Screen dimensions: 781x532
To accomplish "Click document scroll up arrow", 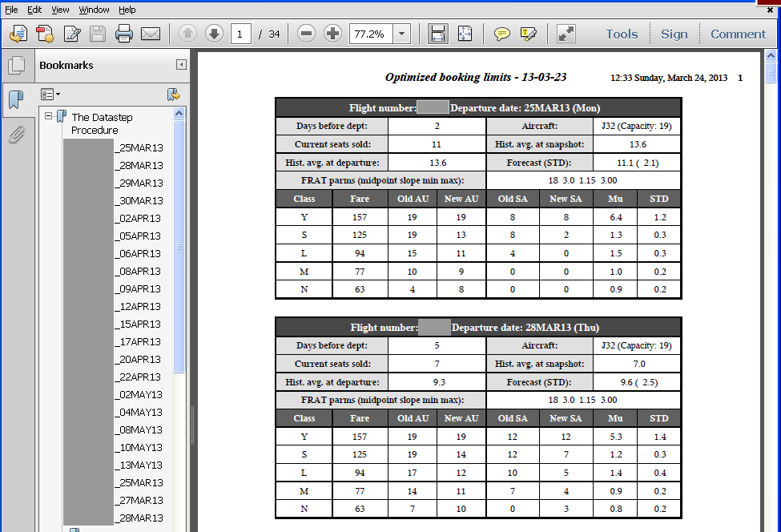I will point(771,56).
